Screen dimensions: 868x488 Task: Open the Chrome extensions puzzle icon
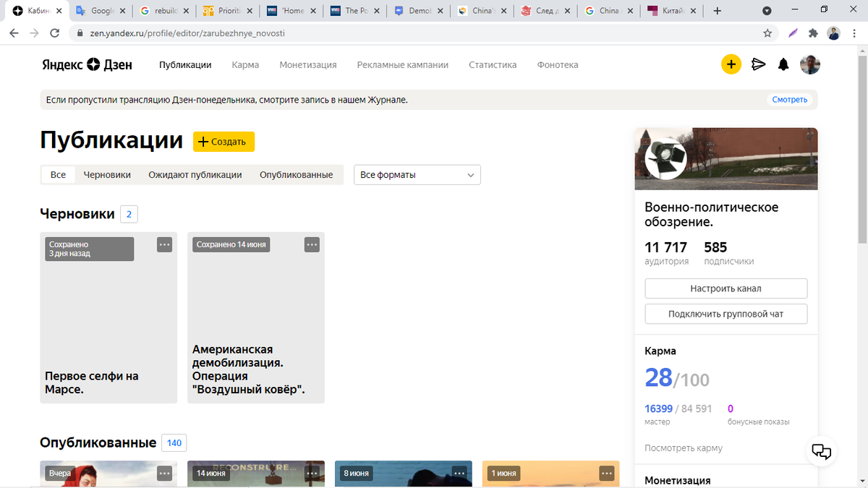point(813,33)
